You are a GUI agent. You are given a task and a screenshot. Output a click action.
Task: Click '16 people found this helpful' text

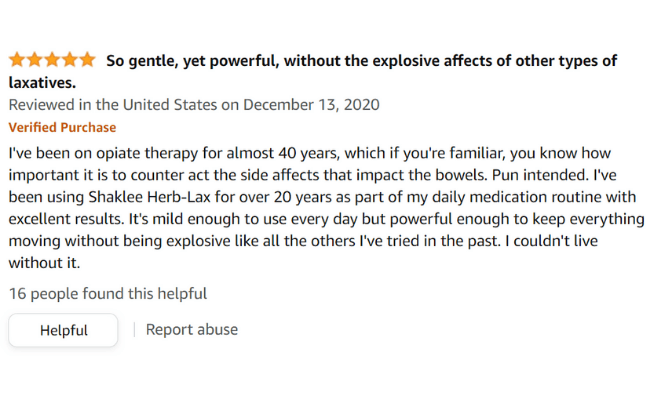pyautogui.click(x=108, y=293)
